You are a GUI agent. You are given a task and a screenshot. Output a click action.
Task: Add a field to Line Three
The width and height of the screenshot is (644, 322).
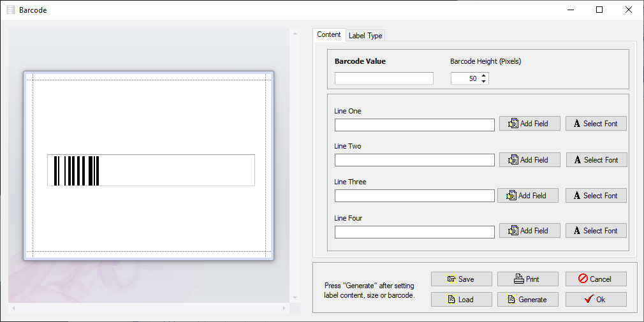point(527,196)
